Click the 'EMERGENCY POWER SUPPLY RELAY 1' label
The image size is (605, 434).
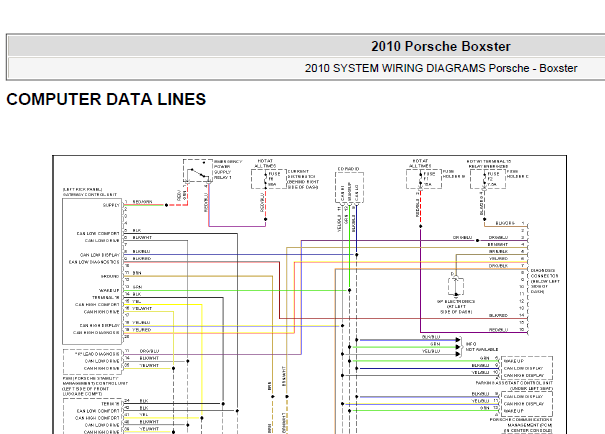pos(227,169)
